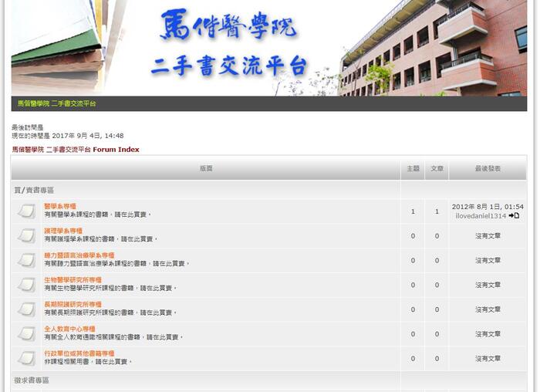Click the 沒有文章 text in the 聽力暨語言治療學系專櫃 row
Screen dimensions: 540x392
488,260
